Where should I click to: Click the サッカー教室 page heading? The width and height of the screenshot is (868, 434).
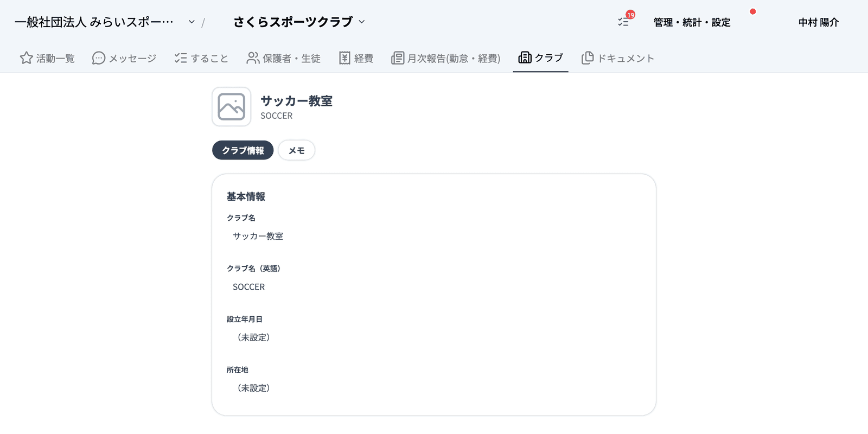[x=297, y=101]
